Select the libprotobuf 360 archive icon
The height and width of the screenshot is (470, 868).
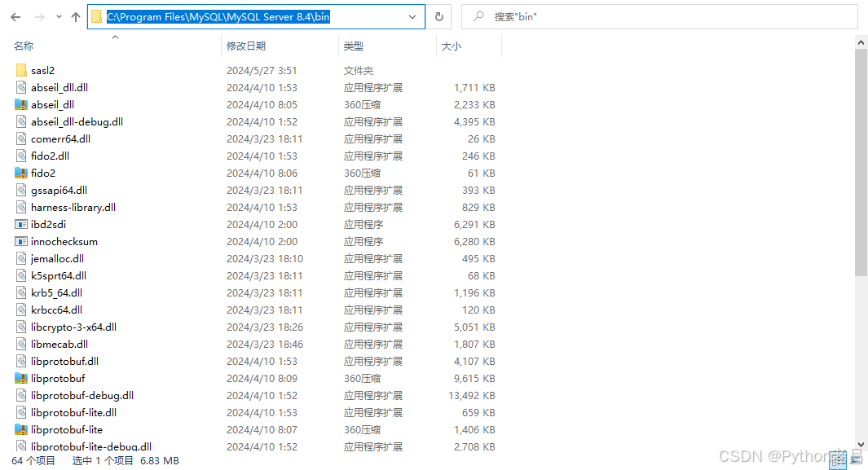(x=21, y=379)
